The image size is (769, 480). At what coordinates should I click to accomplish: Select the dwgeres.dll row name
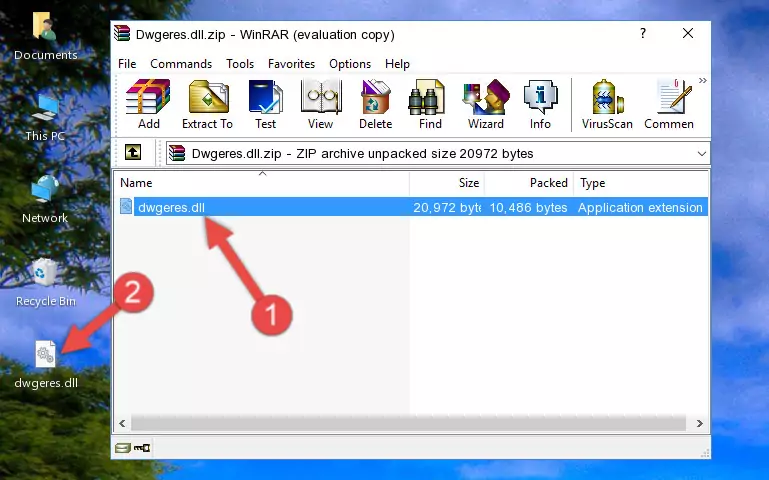[171, 207]
